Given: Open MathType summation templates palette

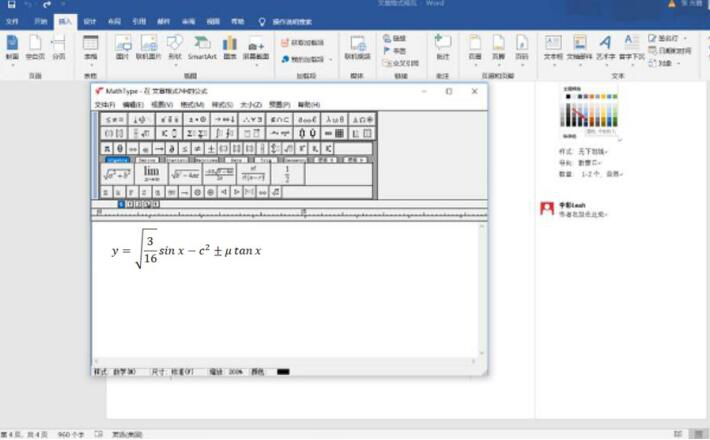Looking at the screenshot, I should (197, 133).
